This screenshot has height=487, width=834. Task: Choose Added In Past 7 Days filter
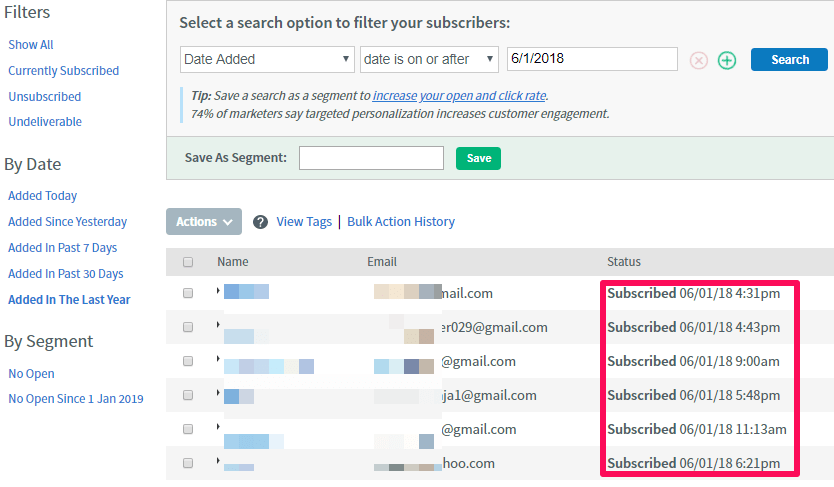62,248
